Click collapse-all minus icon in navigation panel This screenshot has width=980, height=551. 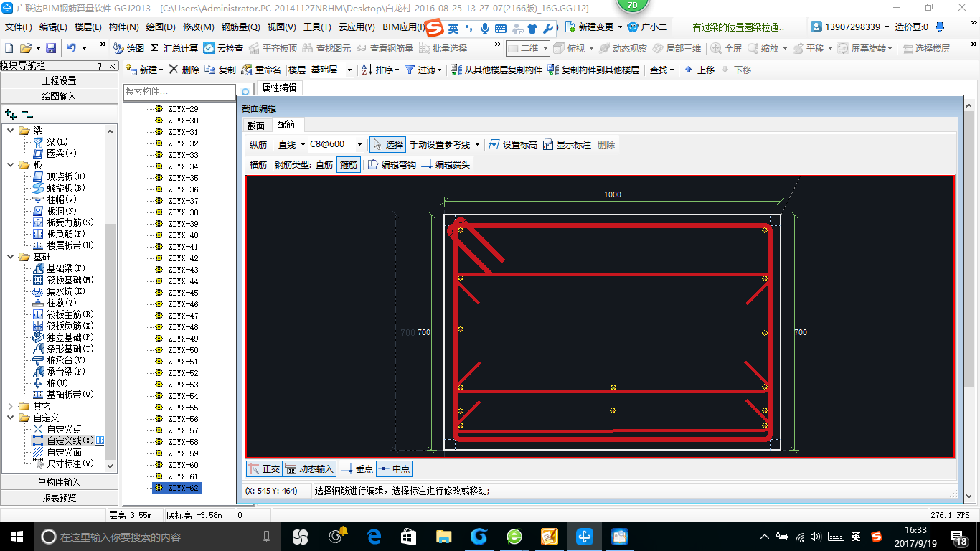coord(27,113)
